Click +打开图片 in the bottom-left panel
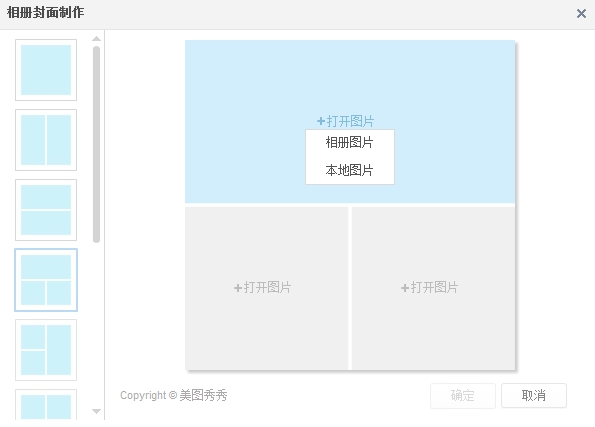Viewport: 595px width, 427px height. [x=263, y=287]
